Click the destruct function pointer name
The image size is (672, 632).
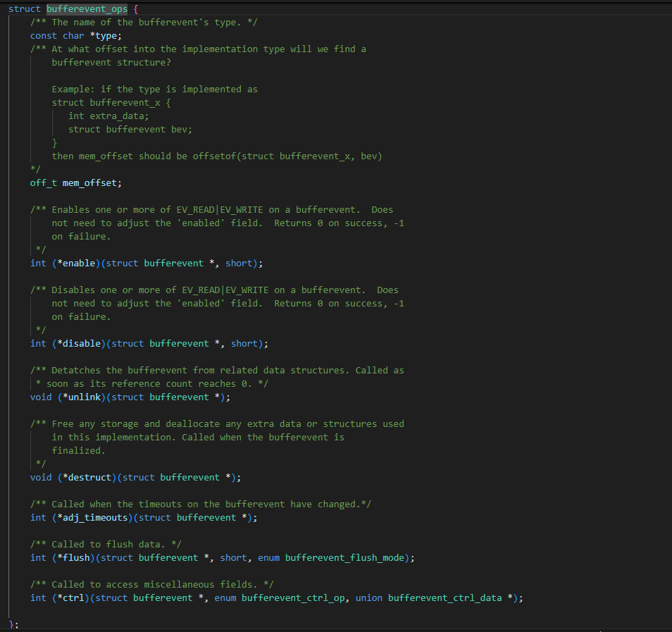[x=89, y=477]
